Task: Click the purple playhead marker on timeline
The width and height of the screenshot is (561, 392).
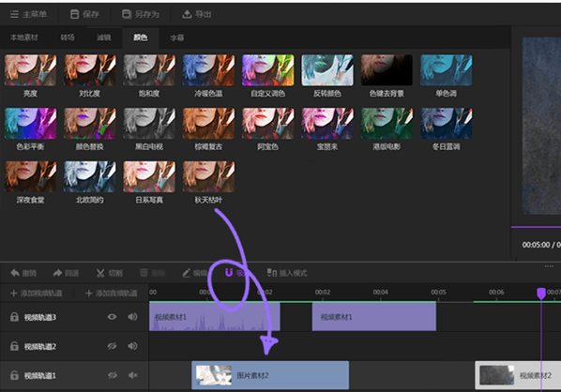Action: click(541, 294)
